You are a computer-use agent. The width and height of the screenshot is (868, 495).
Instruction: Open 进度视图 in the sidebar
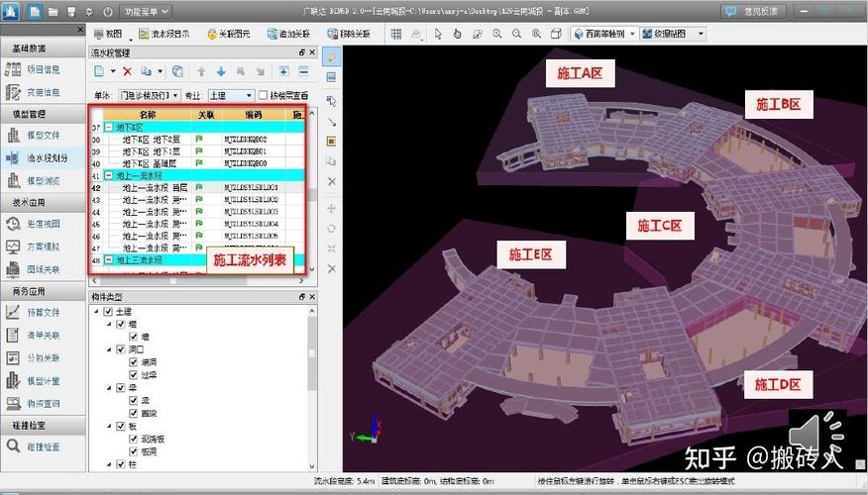42,224
